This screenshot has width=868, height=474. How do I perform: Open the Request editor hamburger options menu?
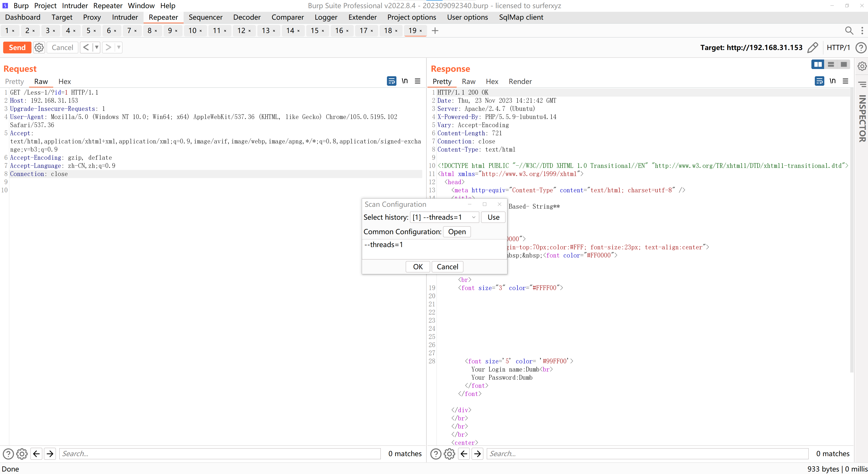click(x=417, y=81)
